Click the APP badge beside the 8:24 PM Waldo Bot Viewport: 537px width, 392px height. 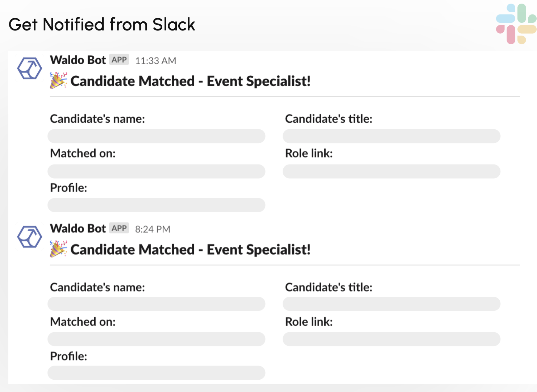[x=119, y=228]
